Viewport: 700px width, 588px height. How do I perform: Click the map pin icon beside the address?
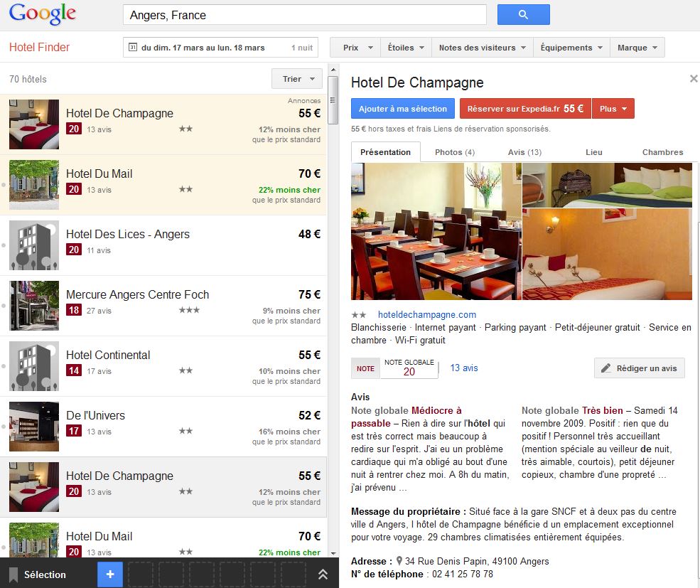399,561
